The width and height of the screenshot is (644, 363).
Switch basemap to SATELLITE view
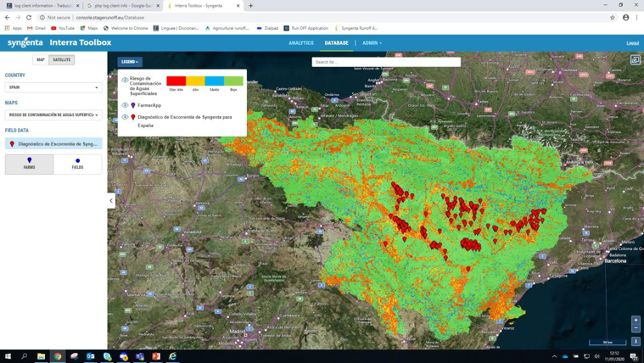pyautogui.click(x=62, y=60)
